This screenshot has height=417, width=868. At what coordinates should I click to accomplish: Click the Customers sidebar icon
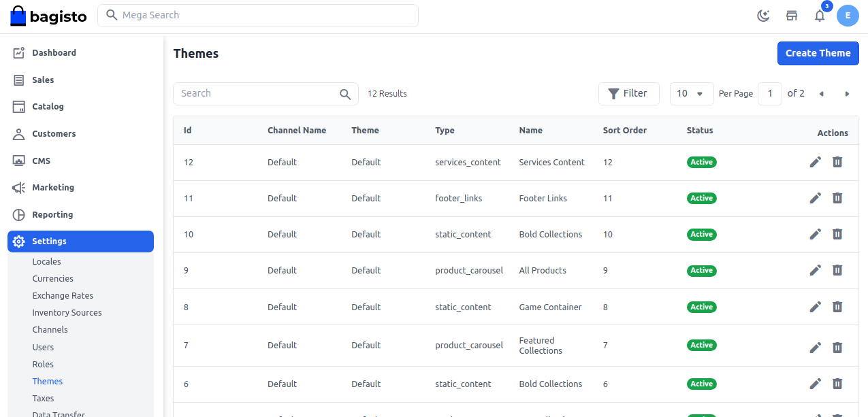[19, 133]
